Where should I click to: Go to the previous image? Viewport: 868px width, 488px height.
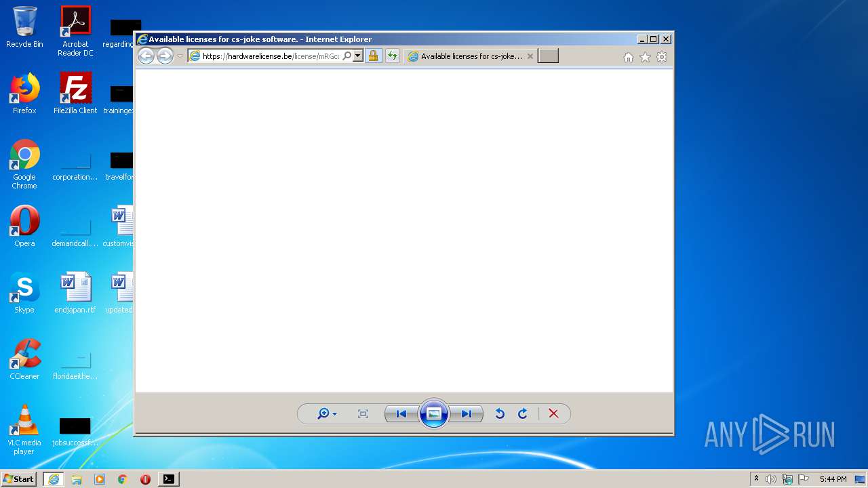tap(401, 413)
